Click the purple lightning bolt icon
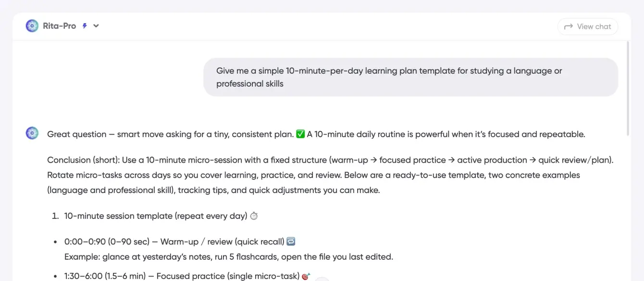This screenshot has width=644, height=281. point(85,26)
